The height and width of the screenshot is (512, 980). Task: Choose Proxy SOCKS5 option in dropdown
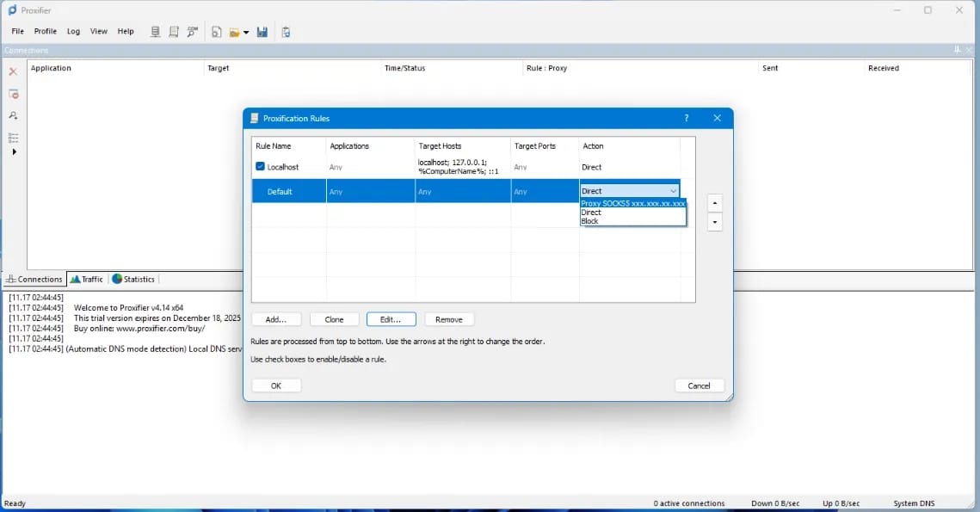(x=633, y=204)
